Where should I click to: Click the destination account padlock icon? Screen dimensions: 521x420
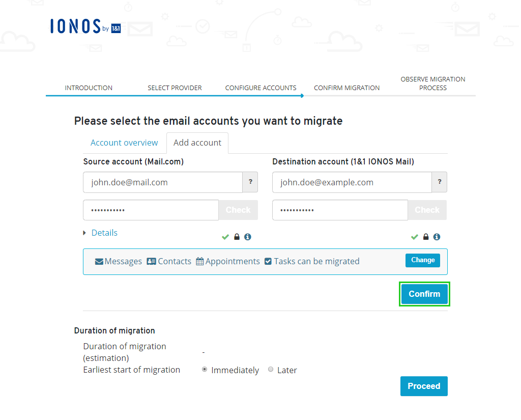[426, 237]
